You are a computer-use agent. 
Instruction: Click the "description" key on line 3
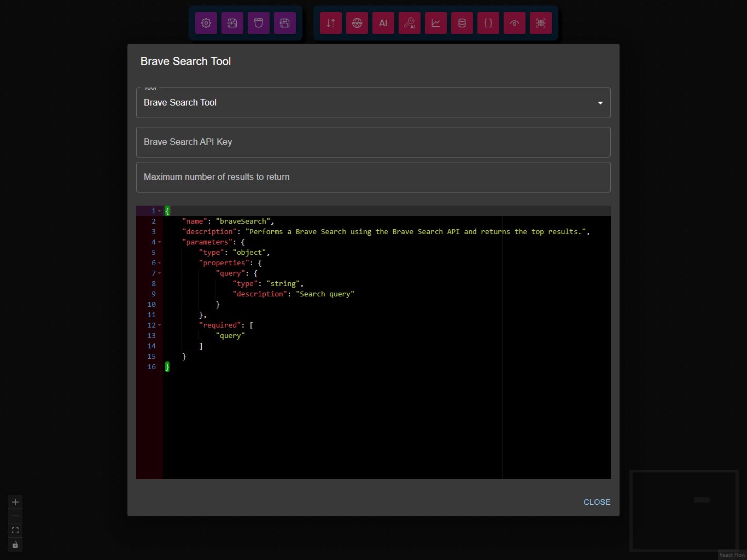[x=209, y=232]
